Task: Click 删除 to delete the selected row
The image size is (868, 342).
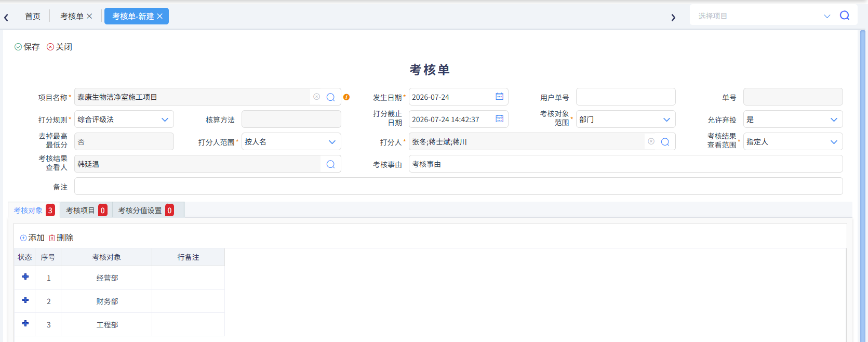Action: coord(61,238)
